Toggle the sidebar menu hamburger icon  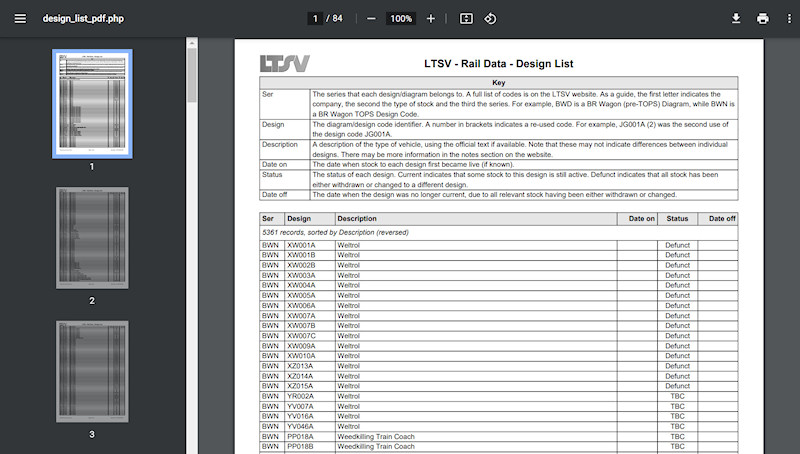coord(20,19)
